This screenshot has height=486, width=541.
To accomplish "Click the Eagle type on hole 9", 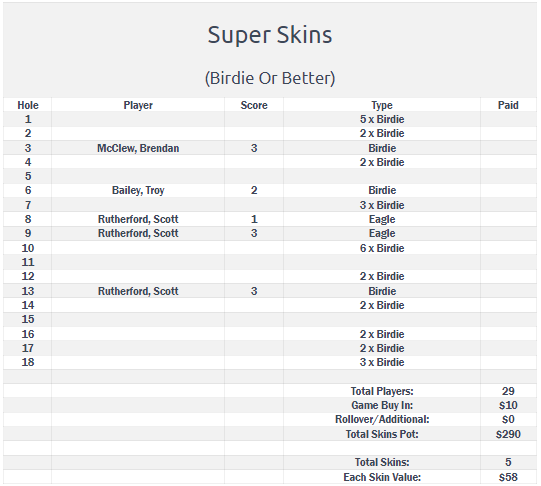I will (x=382, y=234).
